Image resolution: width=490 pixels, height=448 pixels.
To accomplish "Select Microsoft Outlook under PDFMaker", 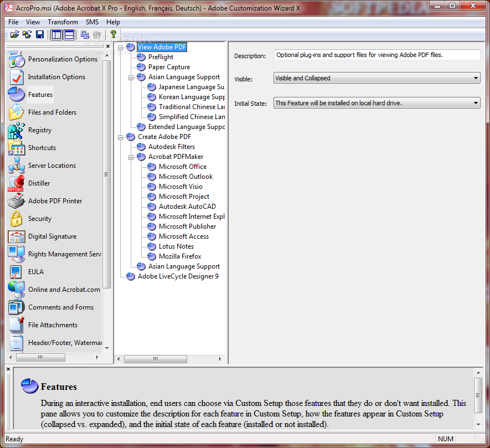I will (x=185, y=177).
